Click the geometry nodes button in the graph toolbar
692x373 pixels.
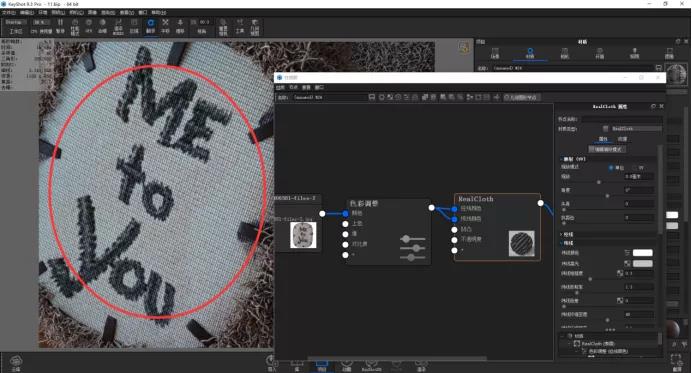click(521, 97)
